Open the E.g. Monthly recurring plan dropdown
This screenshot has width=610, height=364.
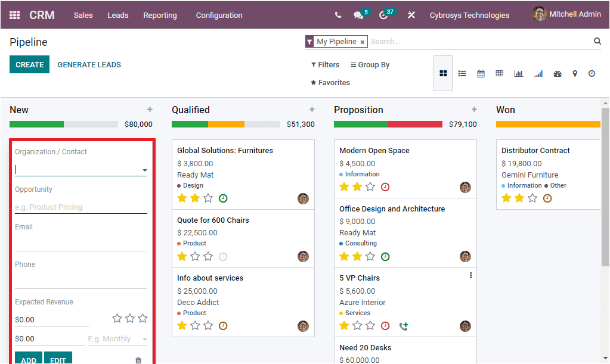pos(117,338)
